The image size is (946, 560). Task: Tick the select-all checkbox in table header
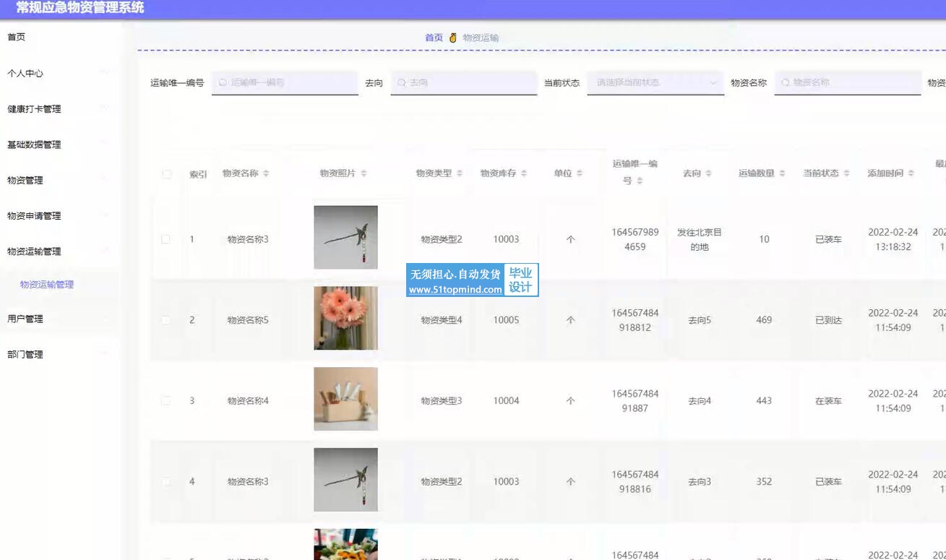(x=167, y=174)
